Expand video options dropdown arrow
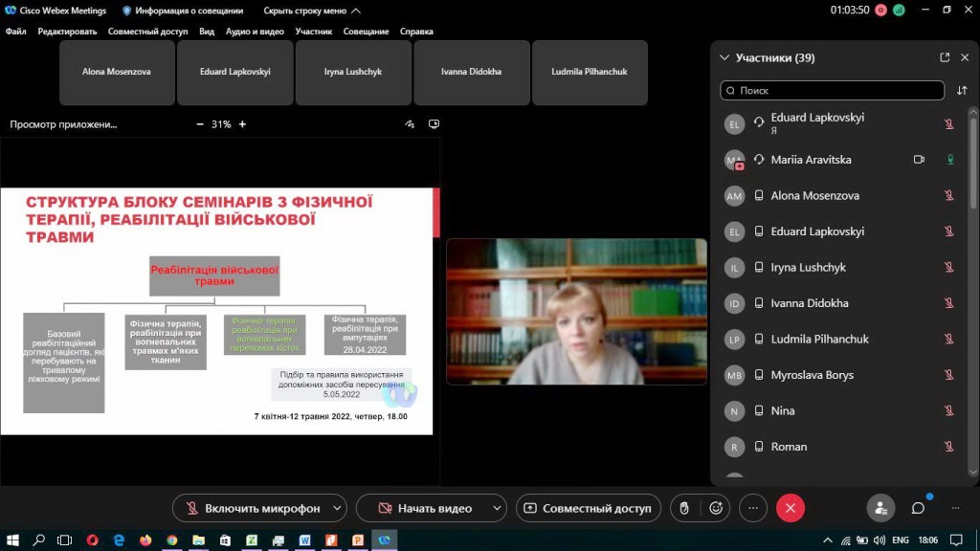 tap(496, 508)
